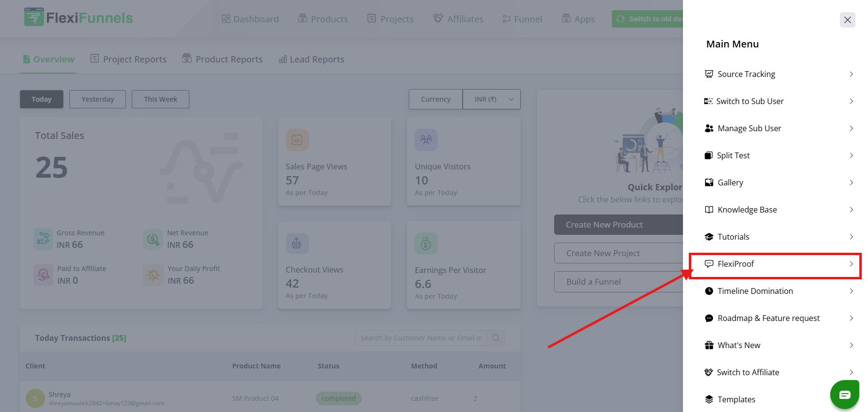
Task: Close the Main Menu panel
Action: (848, 20)
